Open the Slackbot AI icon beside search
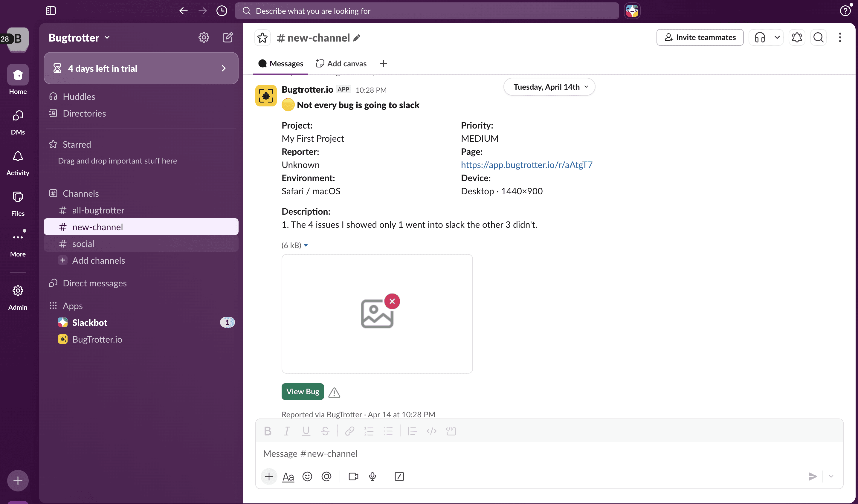858x504 pixels. pos(632,11)
